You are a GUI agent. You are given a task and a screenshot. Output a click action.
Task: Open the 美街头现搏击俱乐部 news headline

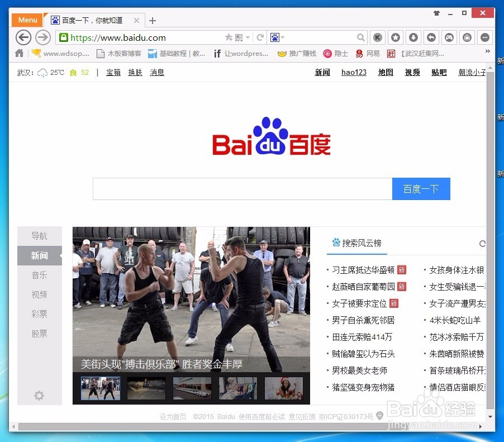161,364
